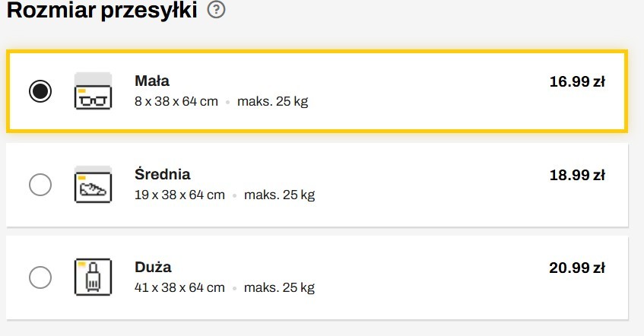Click the Duża size label

pos(153,267)
